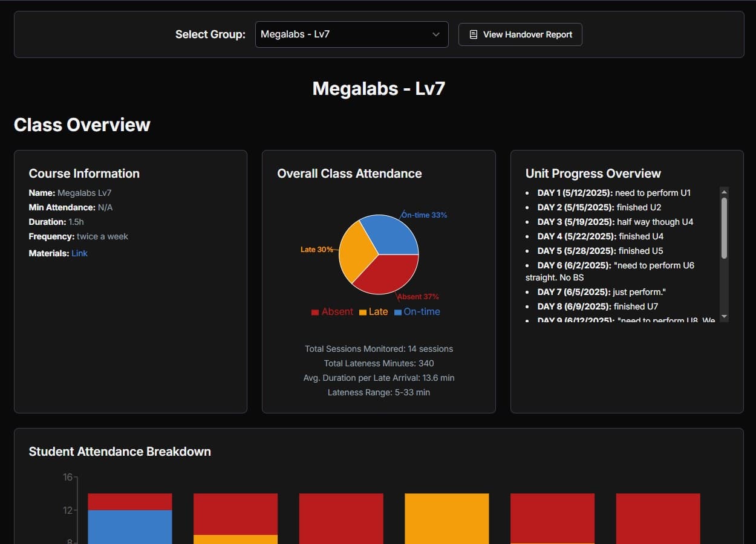
Task: Click the blue On-time legend square
Action: [x=398, y=311]
